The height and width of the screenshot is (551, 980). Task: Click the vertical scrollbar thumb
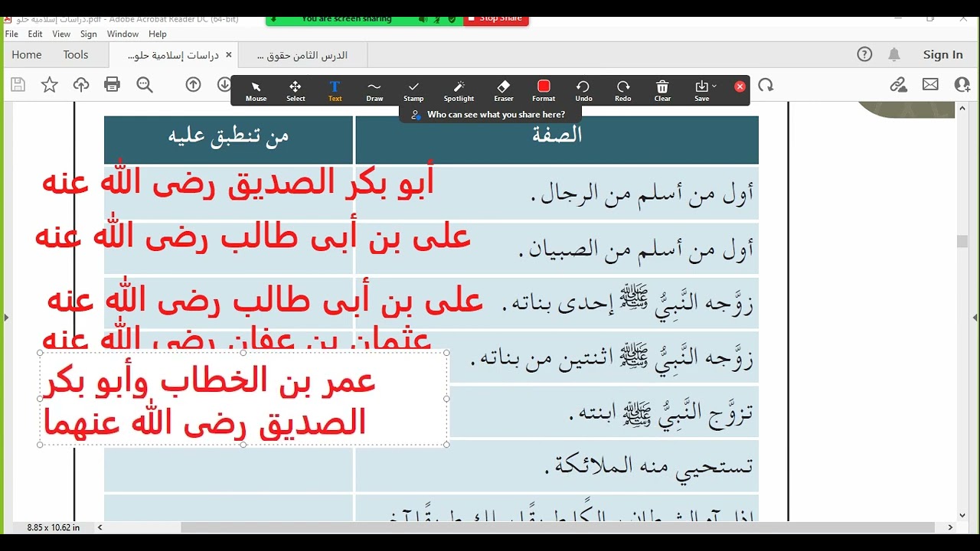click(962, 241)
